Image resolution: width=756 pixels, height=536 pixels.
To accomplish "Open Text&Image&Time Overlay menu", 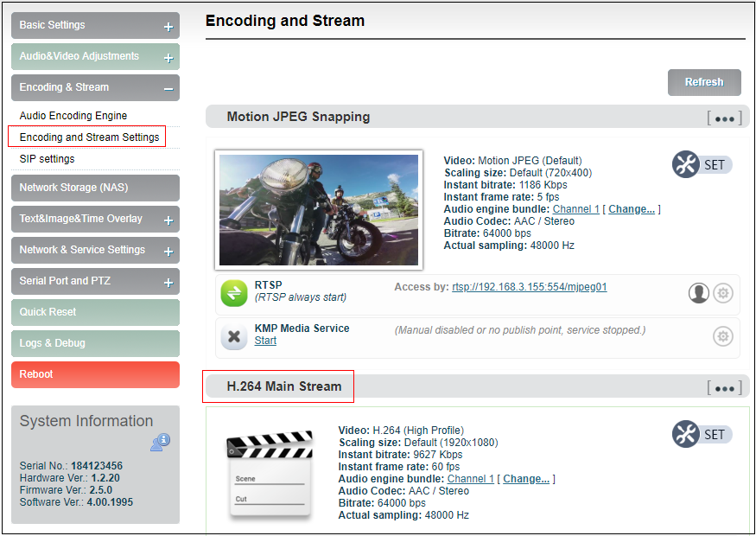I will (x=95, y=219).
